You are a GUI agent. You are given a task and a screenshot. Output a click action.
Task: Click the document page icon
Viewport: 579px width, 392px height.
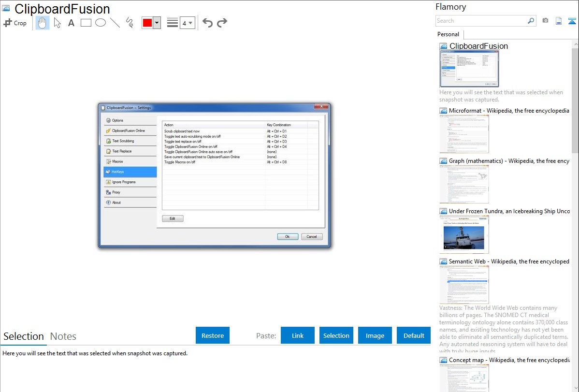[x=559, y=21]
